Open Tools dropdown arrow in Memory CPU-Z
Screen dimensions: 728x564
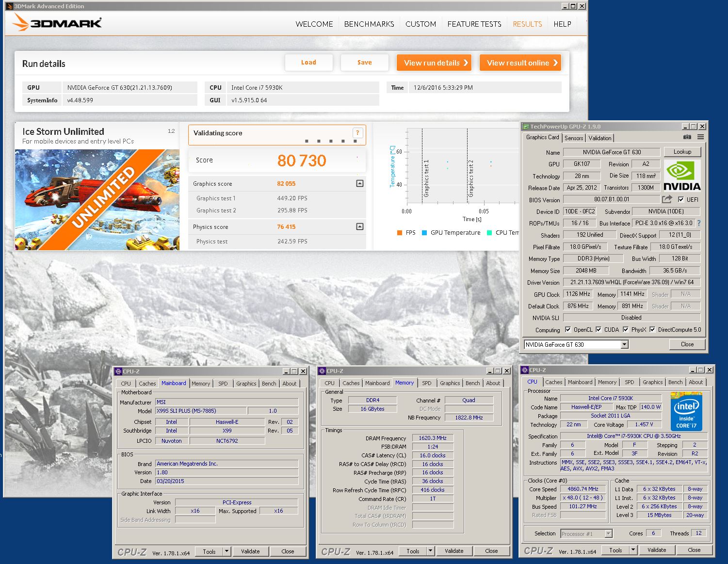pyautogui.click(x=430, y=551)
